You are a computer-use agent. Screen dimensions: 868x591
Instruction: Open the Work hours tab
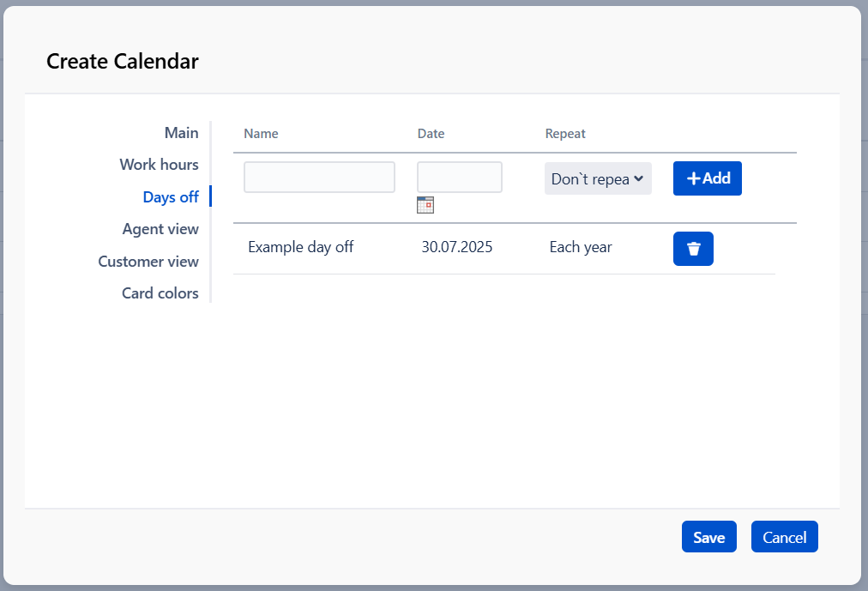pyautogui.click(x=159, y=165)
